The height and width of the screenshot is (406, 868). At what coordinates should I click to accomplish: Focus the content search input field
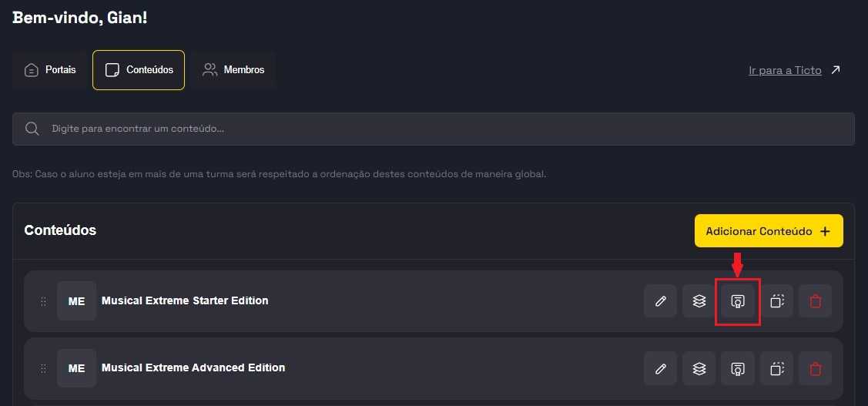coord(431,129)
